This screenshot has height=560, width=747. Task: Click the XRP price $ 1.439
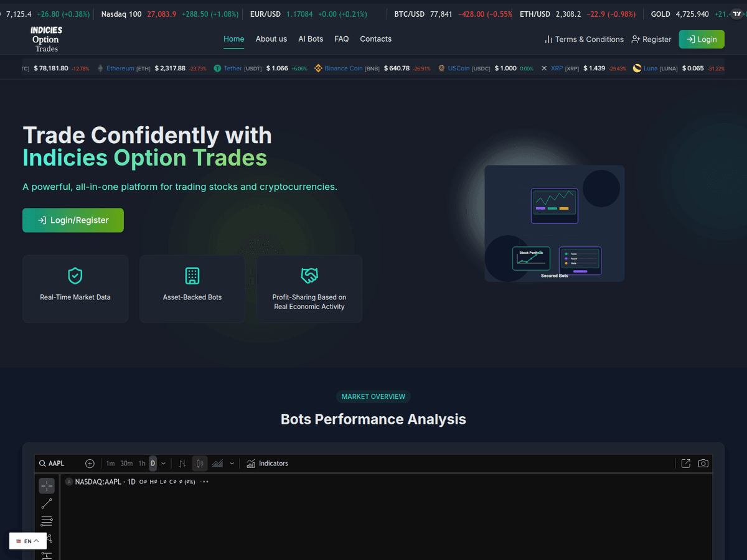[594, 68]
